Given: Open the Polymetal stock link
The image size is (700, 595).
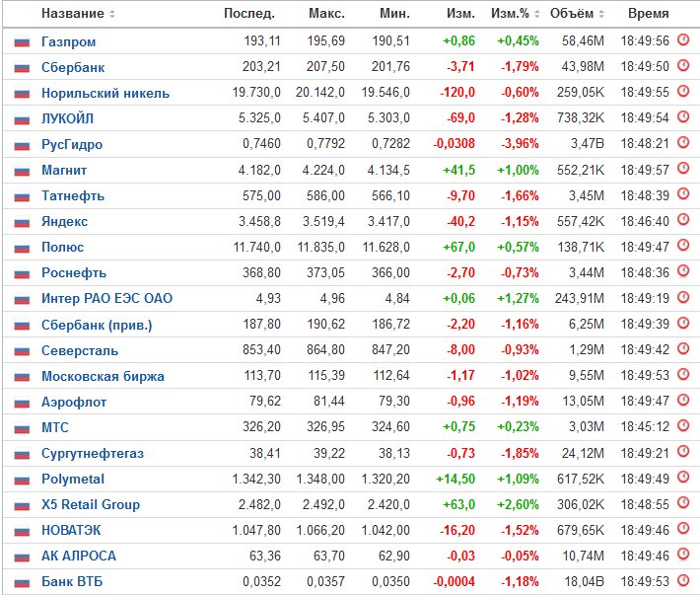Looking at the screenshot, I should pyautogui.click(x=73, y=479).
